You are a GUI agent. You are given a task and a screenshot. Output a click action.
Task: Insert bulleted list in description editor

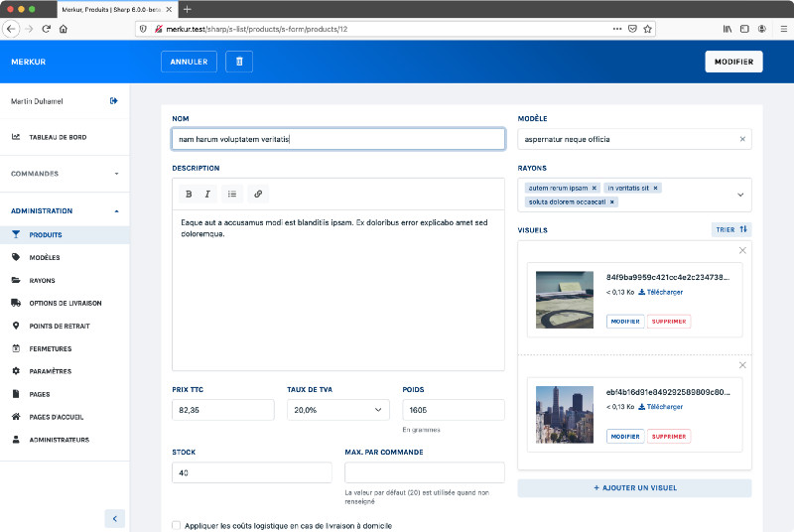(232, 194)
